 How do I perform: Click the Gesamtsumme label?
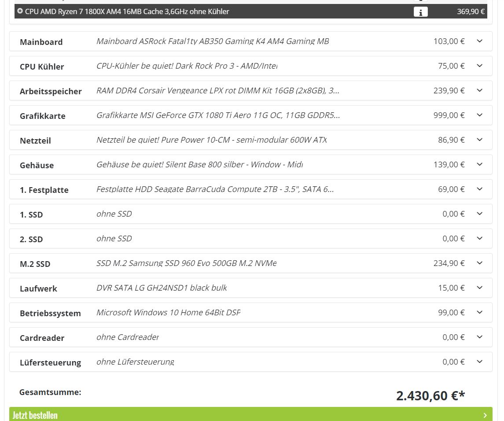tap(50, 392)
